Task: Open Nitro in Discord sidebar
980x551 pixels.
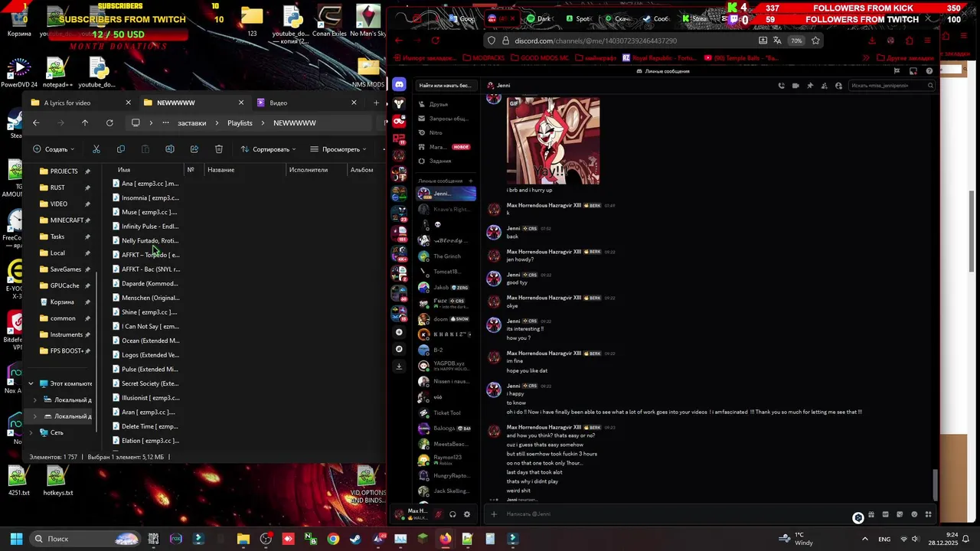Action: point(445,132)
